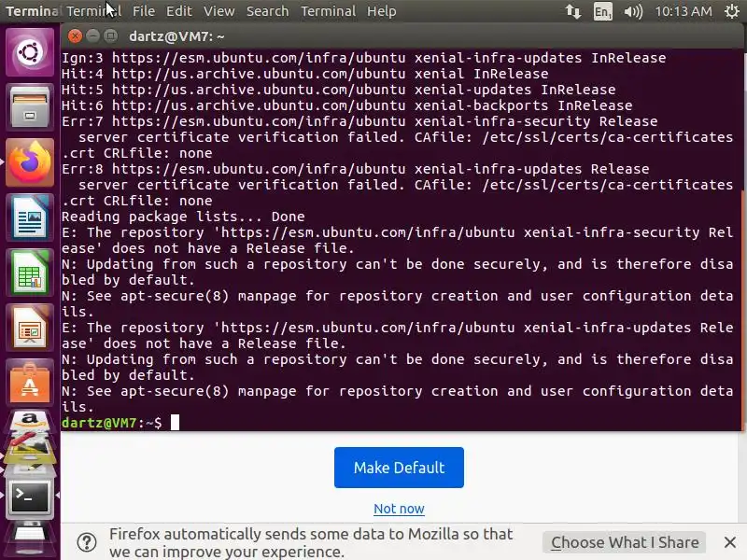Dismiss the Firefox data notification bar

tap(730, 542)
